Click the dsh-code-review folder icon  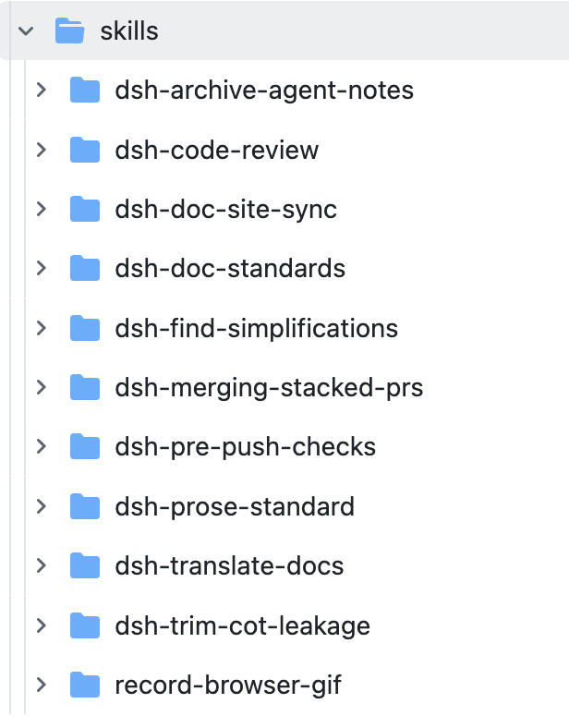(x=85, y=150)
